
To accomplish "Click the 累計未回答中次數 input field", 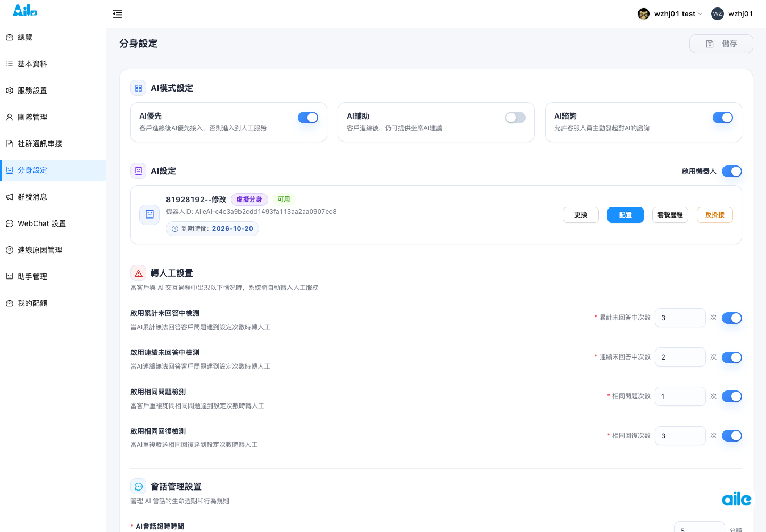I will click(x=680, y=318).
